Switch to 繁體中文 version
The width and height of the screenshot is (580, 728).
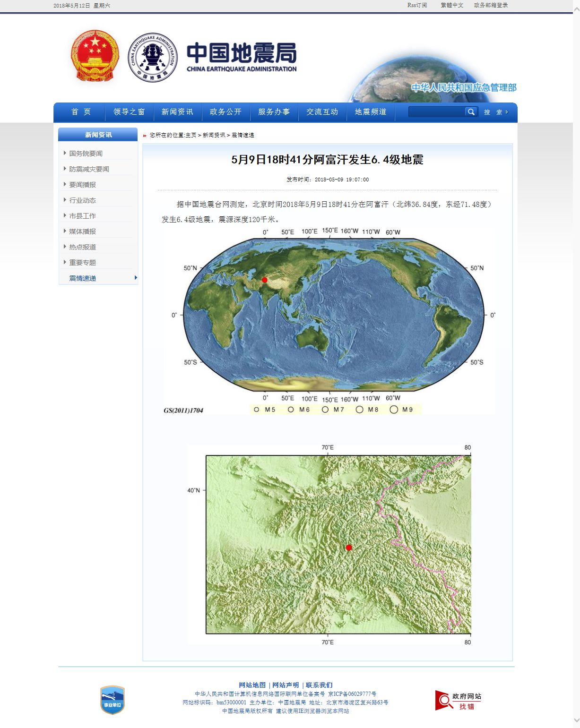coord(452,5)
